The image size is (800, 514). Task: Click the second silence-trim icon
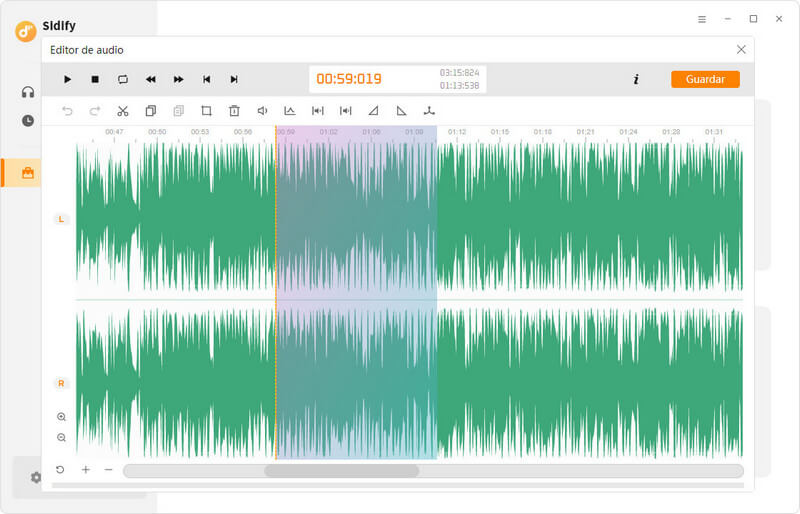[x=345, y=111]
